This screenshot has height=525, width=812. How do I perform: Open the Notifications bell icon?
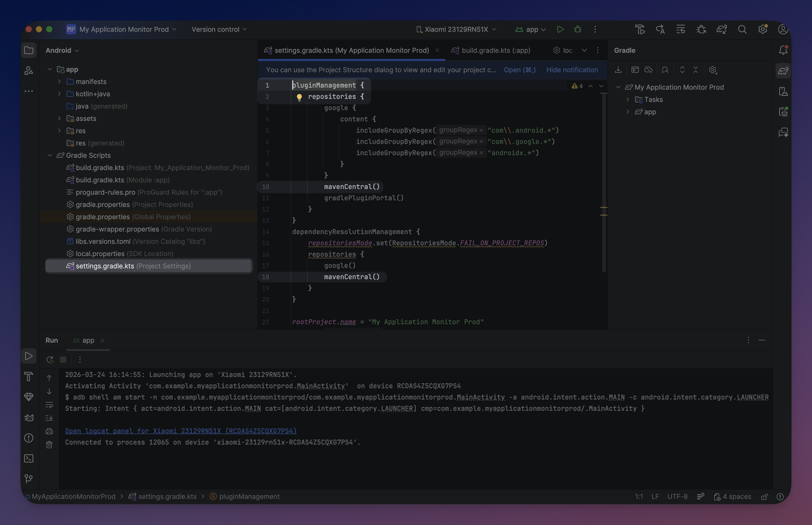click(x=783, y=50)
